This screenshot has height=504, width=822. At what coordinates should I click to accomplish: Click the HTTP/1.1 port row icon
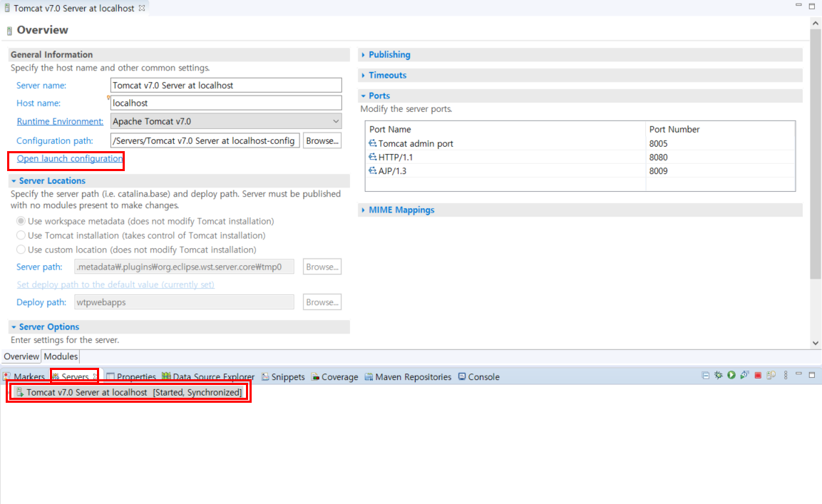click(372, 157)
